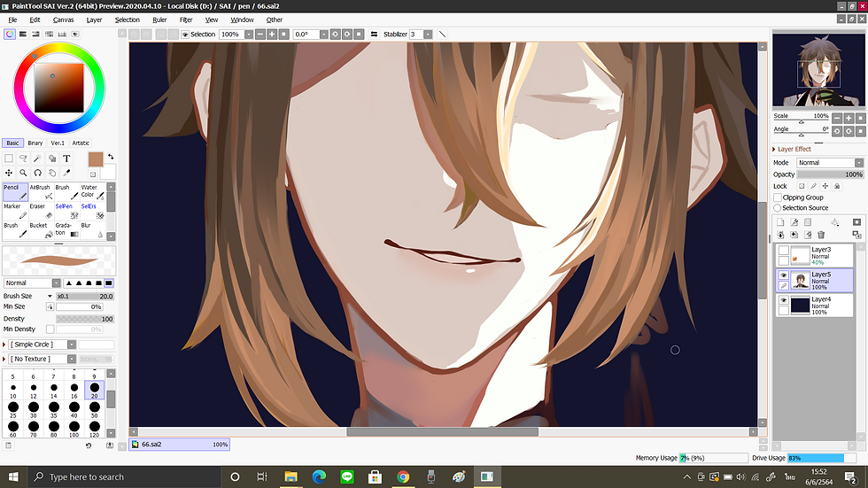Click the 66.sai2 document tab
Image resolution: width=868 pixels, height=488 pixels.
coord(179,445)
